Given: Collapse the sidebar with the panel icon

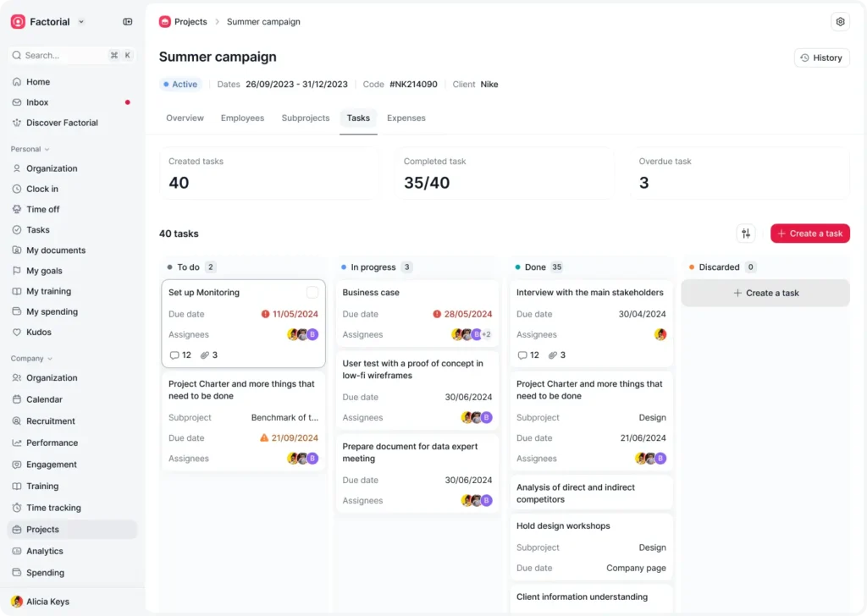Looking at the screenshot, I should pyautogui.click(x=128, y=22).
